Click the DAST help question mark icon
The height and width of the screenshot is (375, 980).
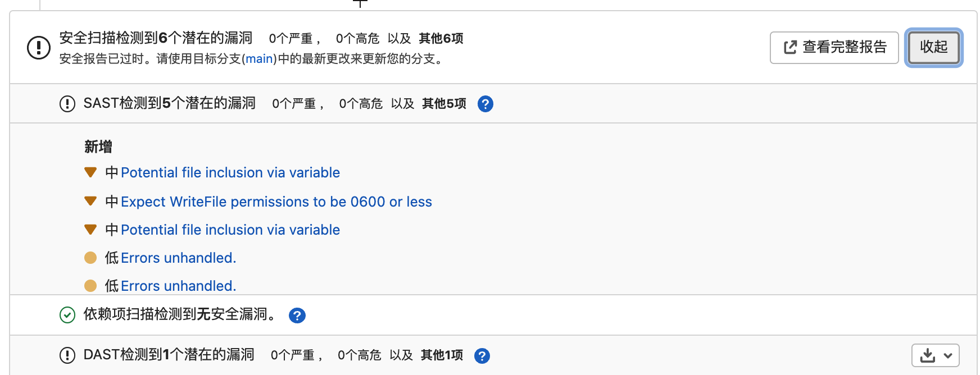482,355
